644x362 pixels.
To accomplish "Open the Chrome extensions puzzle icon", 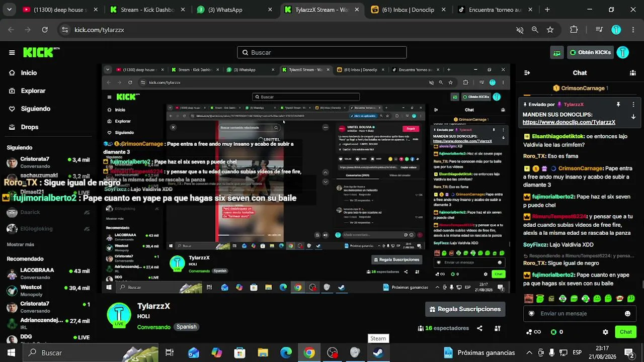I will tap(574, 30).
